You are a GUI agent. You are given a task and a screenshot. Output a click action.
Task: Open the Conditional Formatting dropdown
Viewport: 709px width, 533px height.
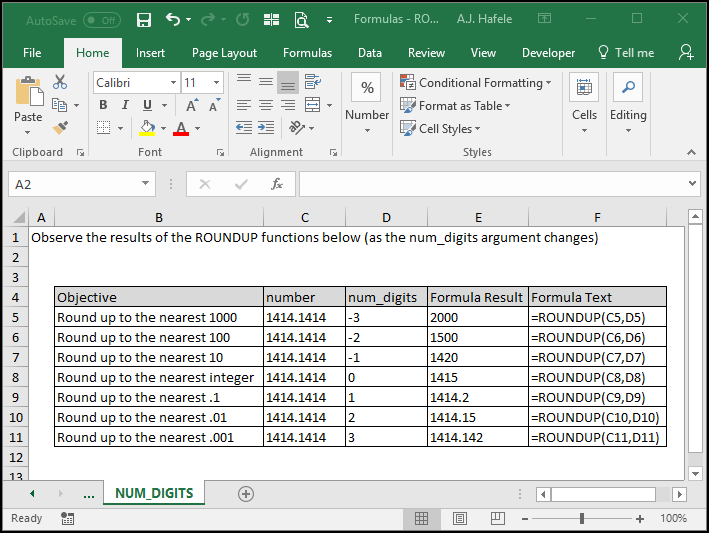pyautogui.click(x=476, y=83)
